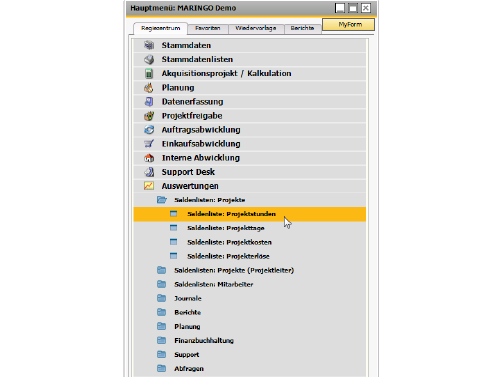Click the Auswertungen chart icon
This screenshot has width=502, height=377.
pos(149,186)
